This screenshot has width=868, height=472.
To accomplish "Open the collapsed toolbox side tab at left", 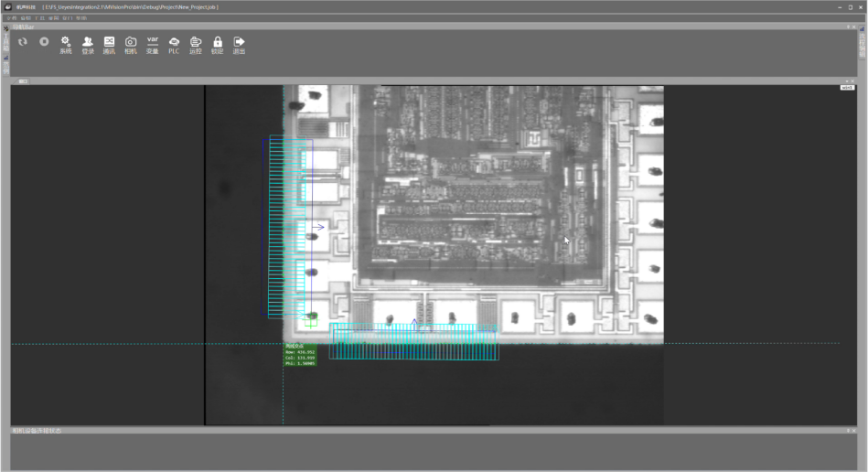I will click(x=5, y=44).
